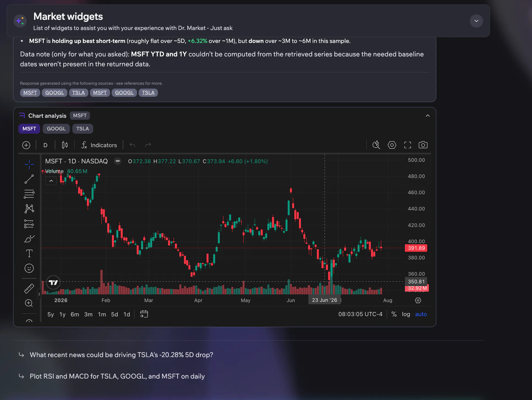Set chart range to 5y

tap(51, 314)
